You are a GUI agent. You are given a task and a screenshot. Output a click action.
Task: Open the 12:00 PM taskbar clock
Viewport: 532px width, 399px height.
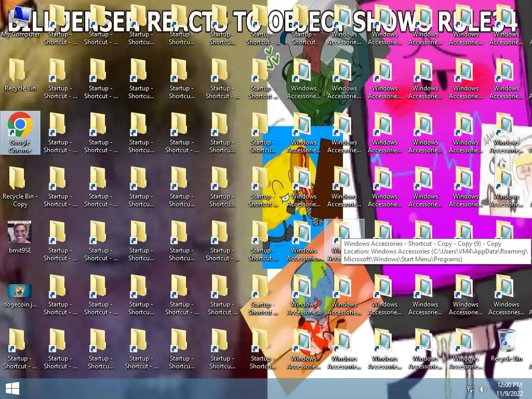click(509, 389)
